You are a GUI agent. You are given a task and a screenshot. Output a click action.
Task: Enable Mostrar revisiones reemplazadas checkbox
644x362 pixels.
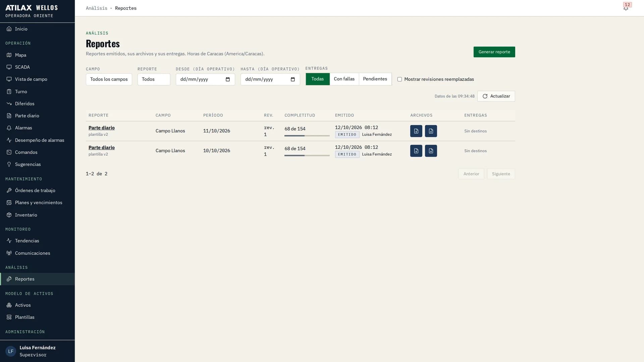(399, 79)
